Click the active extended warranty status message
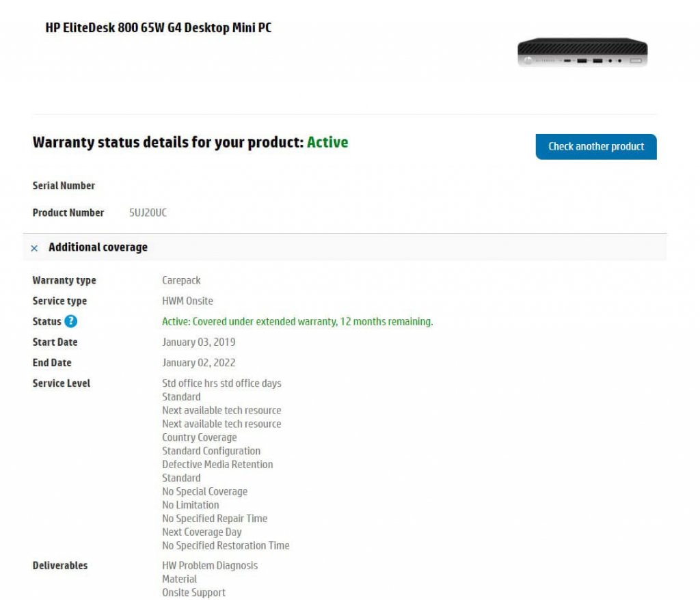 tap(297, 321)
